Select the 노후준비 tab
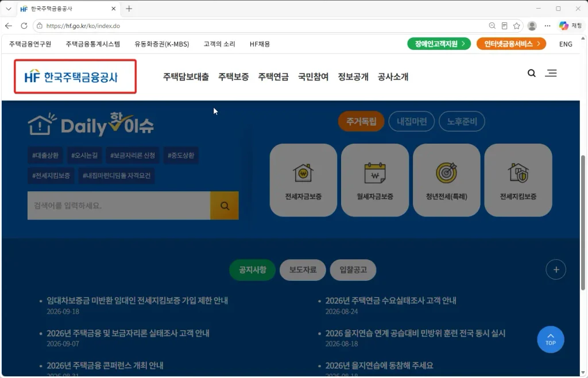 [x=462, y=121]
